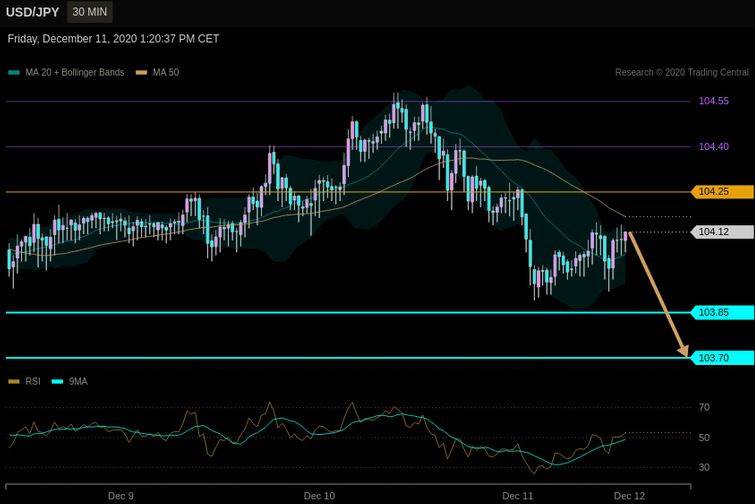Click the RSI legend color swatch
The image size is (755, 504).
click(14, 382)
